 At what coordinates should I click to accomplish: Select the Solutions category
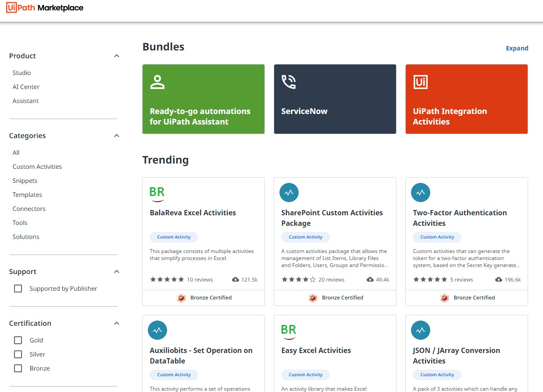point(26,237)
